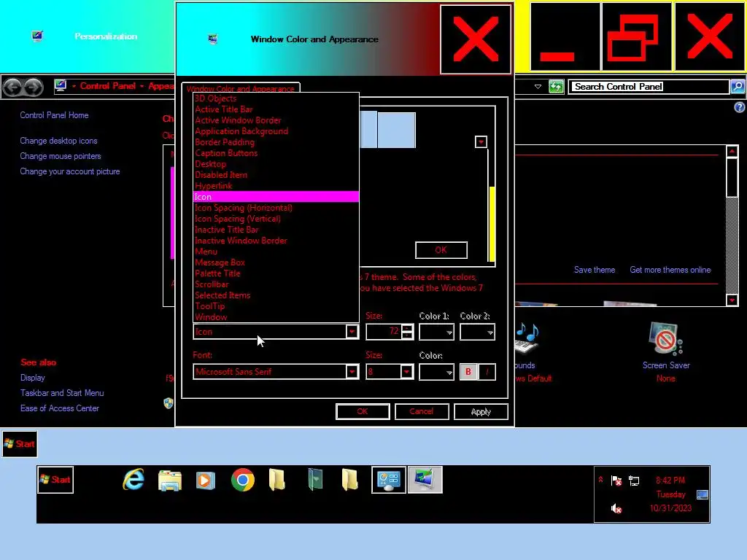747x560 pixels.
Task: Choose 'Palette Title' list entry
Action: coord(276,274)
